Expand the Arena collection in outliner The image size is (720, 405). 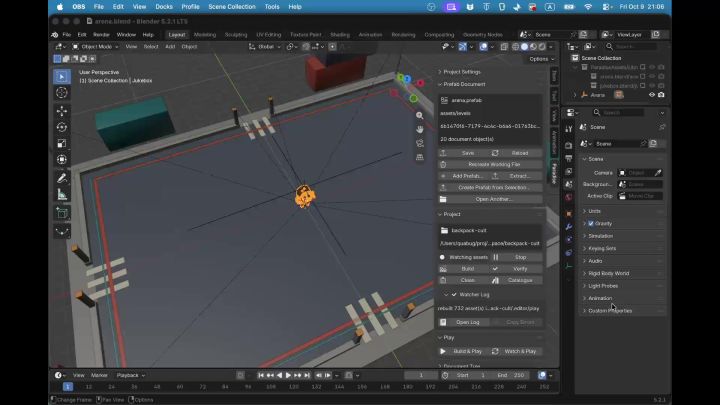pos(574,95)
